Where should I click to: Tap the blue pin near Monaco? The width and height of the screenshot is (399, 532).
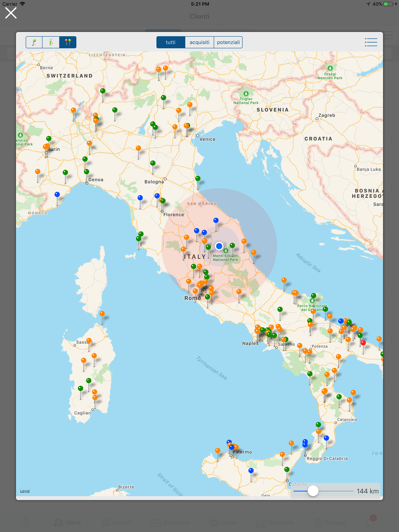point(57,194)
